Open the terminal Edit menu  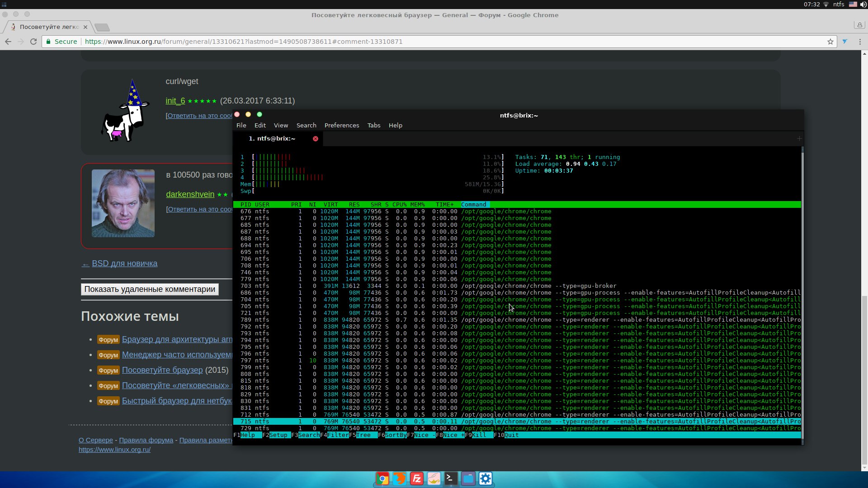coord(260,126)
